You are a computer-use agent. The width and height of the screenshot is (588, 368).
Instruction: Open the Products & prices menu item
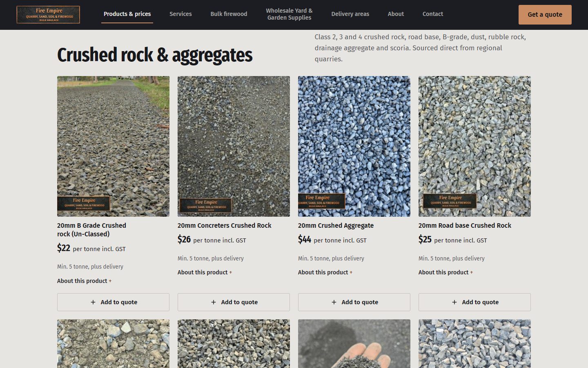(127, 14)
